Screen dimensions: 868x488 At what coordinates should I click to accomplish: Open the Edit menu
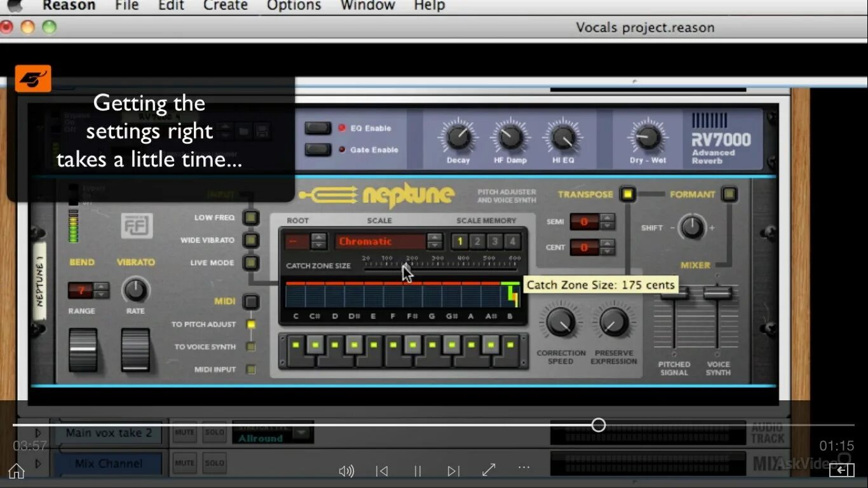coord(171,6)
